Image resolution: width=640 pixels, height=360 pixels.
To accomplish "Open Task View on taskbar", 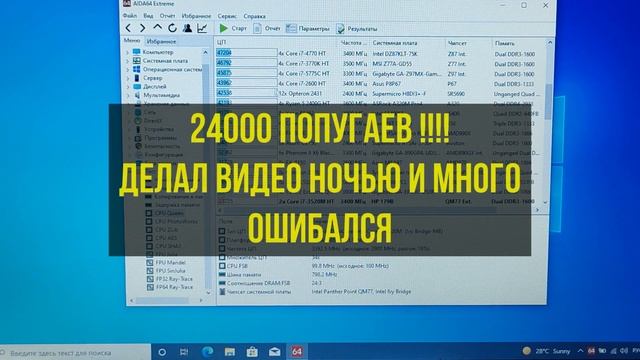I will pyautogui.click(x=184, y=352).
